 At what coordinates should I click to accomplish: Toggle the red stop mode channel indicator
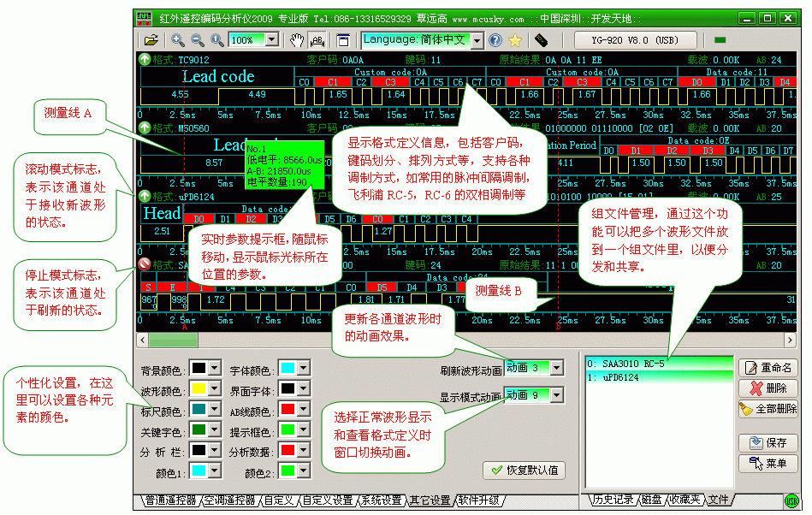coord(145,265)
